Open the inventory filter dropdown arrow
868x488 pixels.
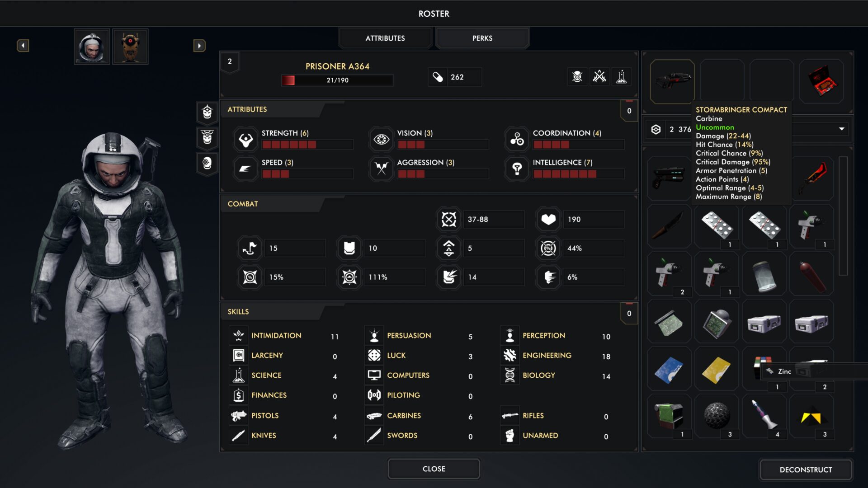click(841, 129)
